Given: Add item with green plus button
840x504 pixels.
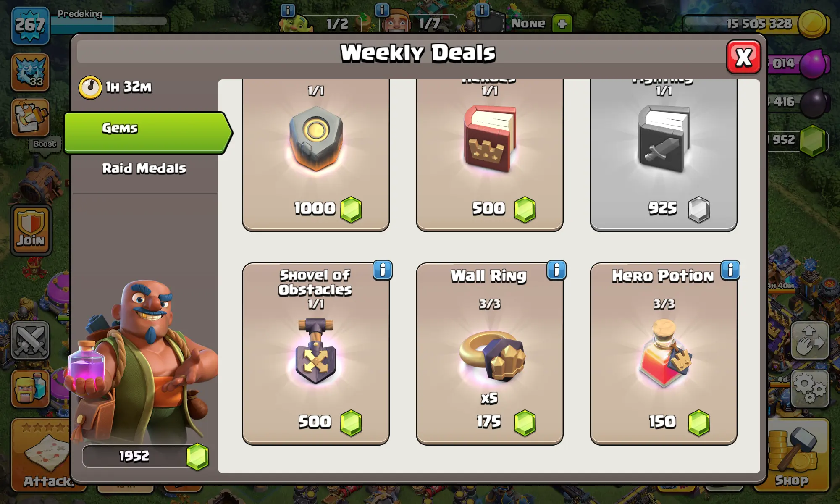Looking at the screenshot, I should [x=562, y=24].
